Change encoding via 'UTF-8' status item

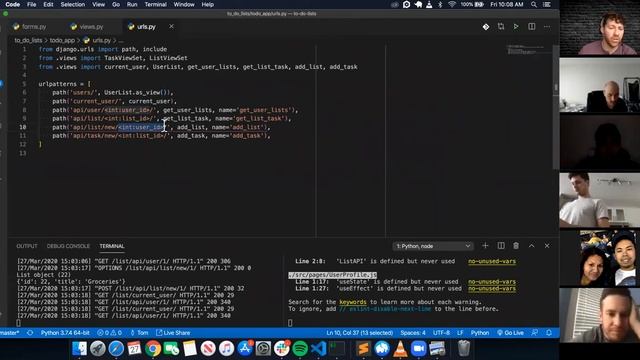(x=441, y=333)
